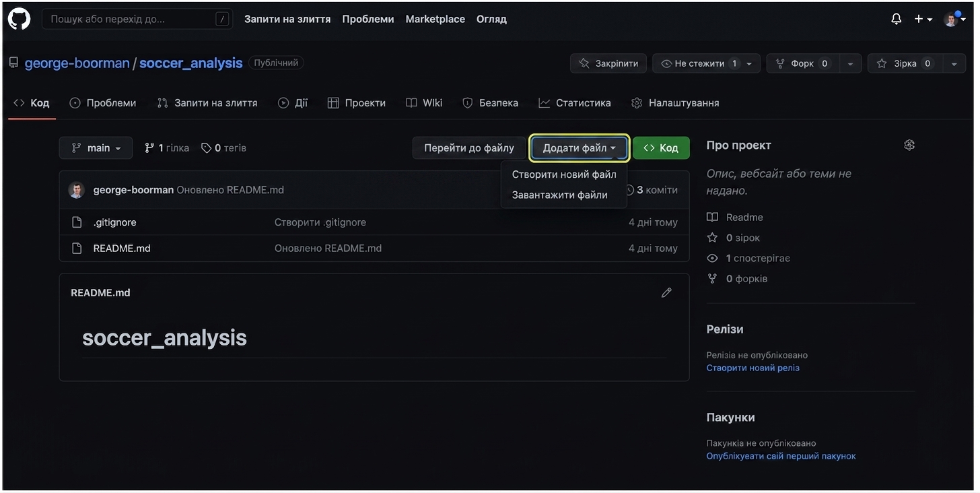Open the 1 гілка branches link
The width and height of the screenshot is (980, 493).
[x=167, y=148]
